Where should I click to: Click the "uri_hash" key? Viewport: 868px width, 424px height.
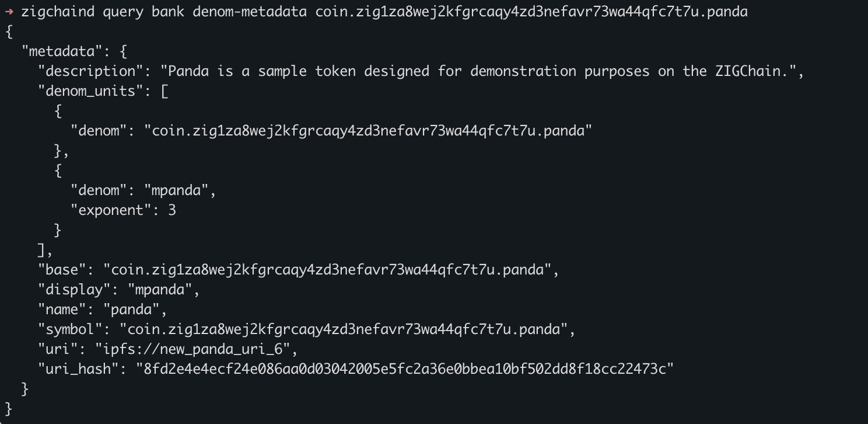pyautogui.click(x=78, y=369)
